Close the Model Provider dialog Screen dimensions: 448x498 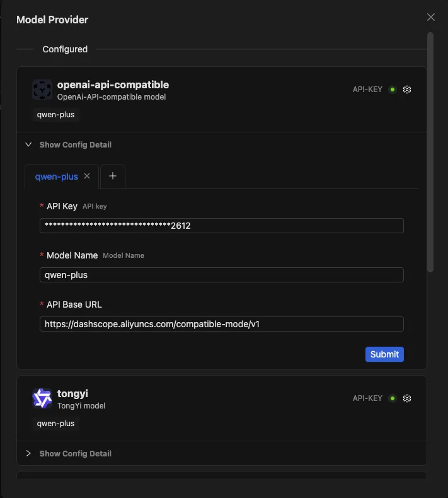coord(431,18)
